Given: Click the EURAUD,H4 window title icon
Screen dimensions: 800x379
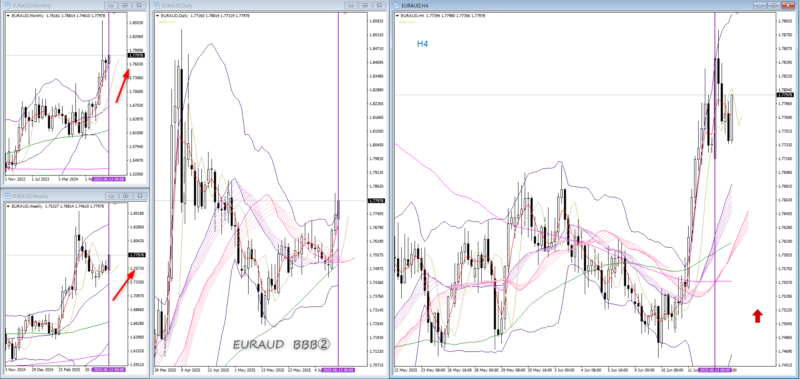Looking at the screenshot, I should [397, 5].
